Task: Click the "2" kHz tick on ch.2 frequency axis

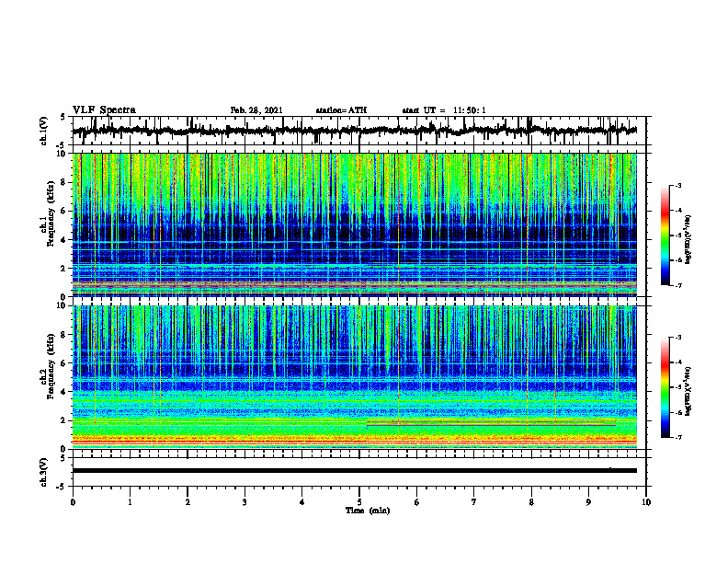Action: (64, 420)
